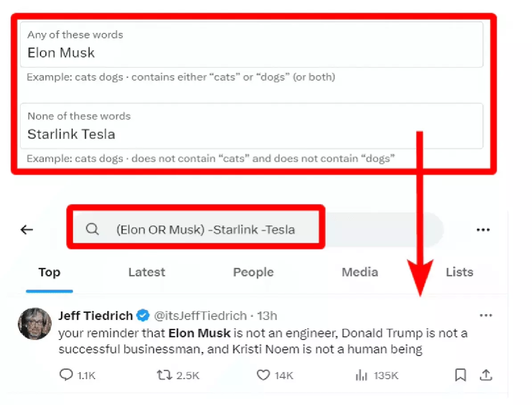Open @itsJeffTiedrich's profile handle
This screenshot has height=405, width=532.
tap(201, 315)
